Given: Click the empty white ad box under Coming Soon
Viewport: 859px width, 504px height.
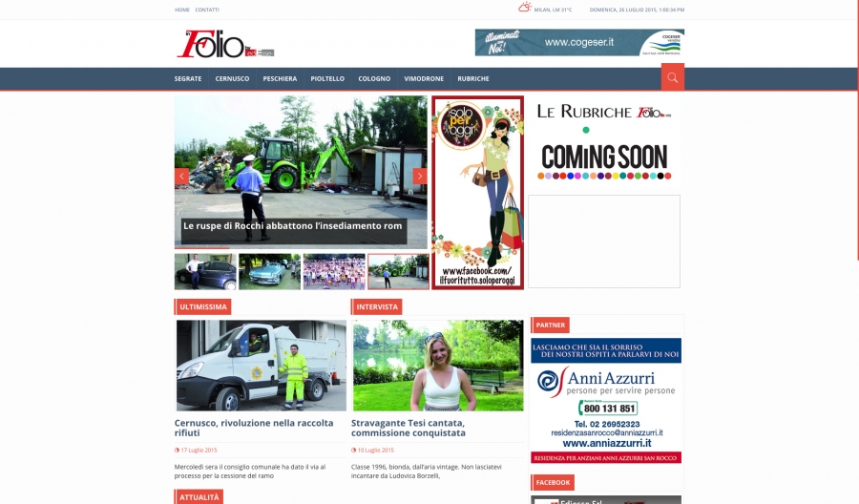Looking at the screenshot, I should (604, 241).
